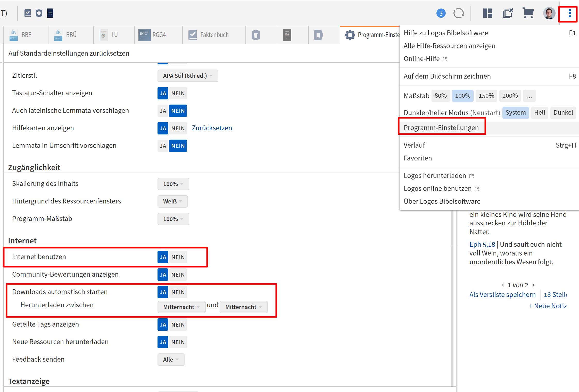The width and height of the screenshot is (579, 392).
Task: Set Maßstab to 200%
Action: click(510, 96)
